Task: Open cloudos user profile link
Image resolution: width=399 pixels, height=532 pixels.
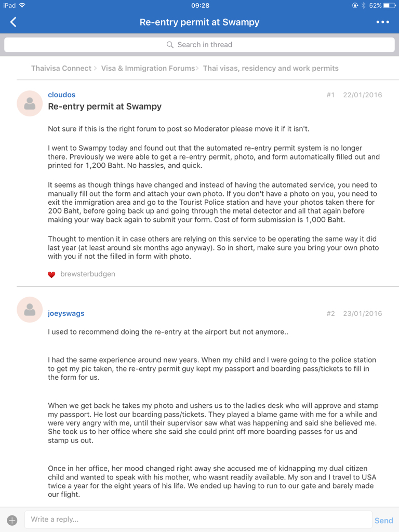Action: tap(61, 95)
